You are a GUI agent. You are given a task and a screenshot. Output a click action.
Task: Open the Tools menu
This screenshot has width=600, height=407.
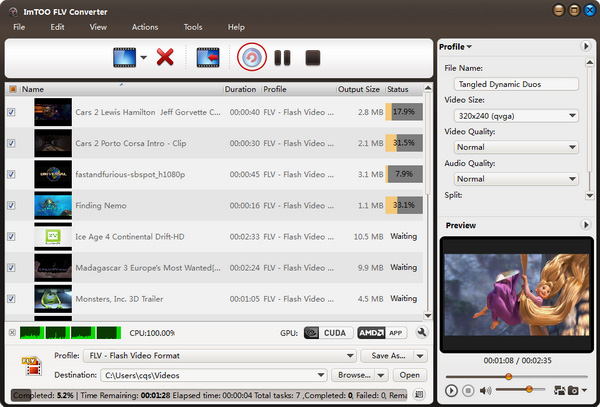point(193,27)
